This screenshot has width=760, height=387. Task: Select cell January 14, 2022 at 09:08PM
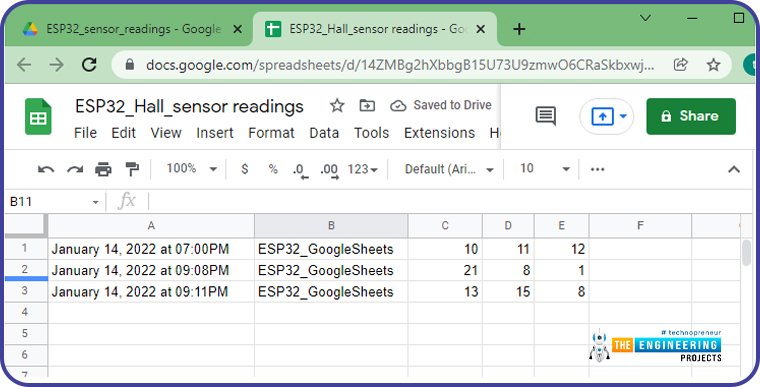pos(151,270)
